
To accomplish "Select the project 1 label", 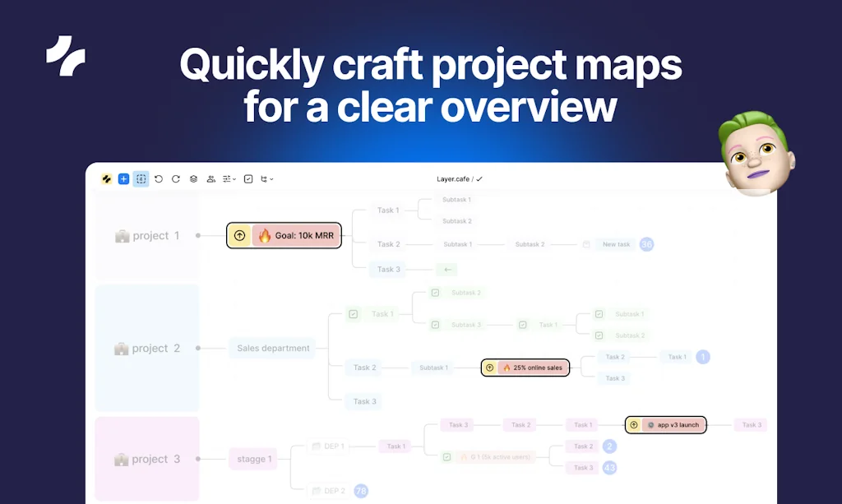I will click(x=155, y=236).
